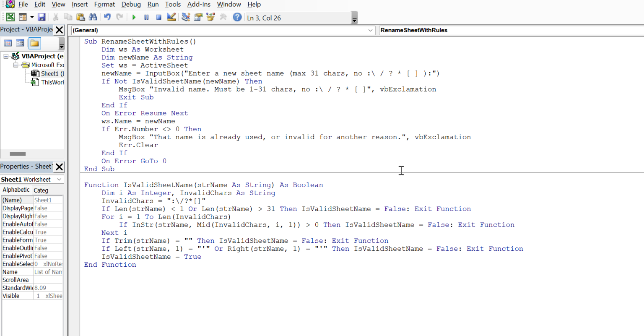Click the Reset stop icon
Screen dimensions: 644x336
point(158,18)
